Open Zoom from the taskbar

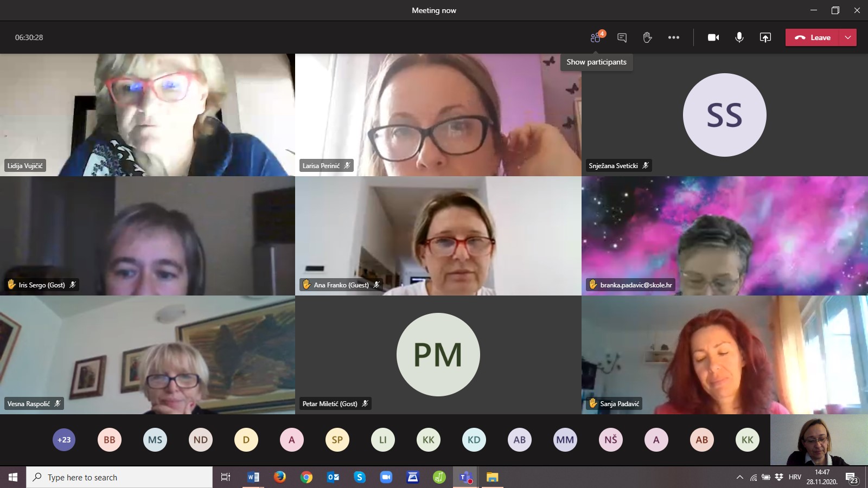tap(386, 477)
